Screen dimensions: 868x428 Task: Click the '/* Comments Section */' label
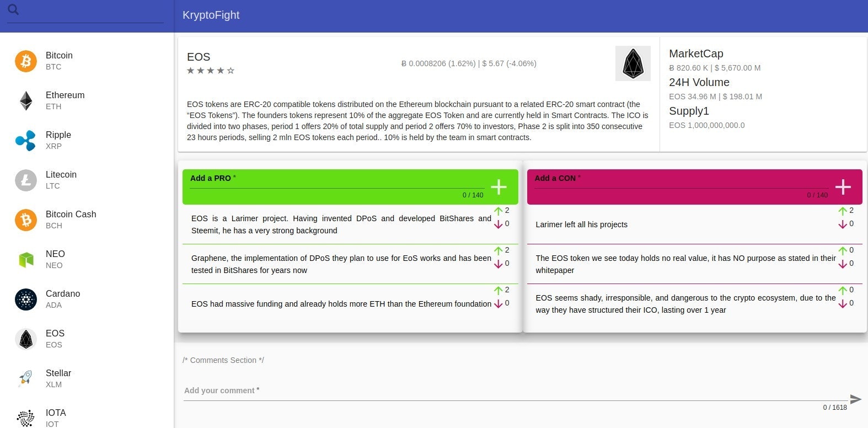coord(223,360)
